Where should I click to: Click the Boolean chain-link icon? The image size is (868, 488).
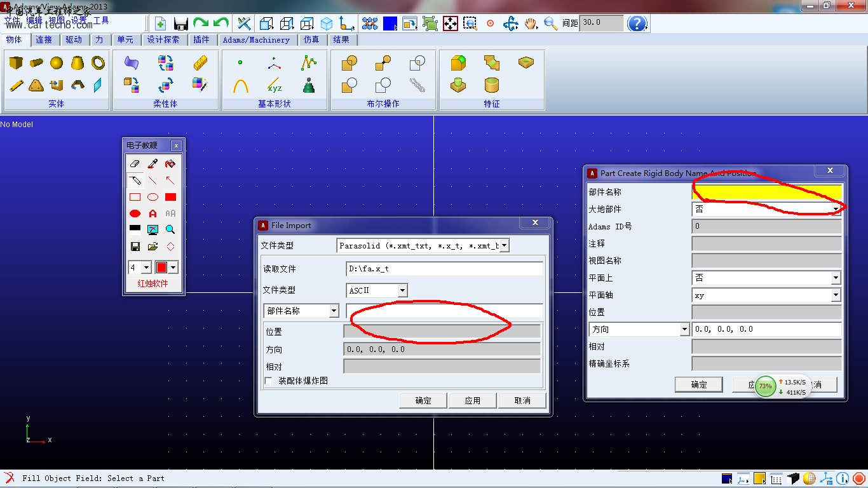click(x=417, y=85)
